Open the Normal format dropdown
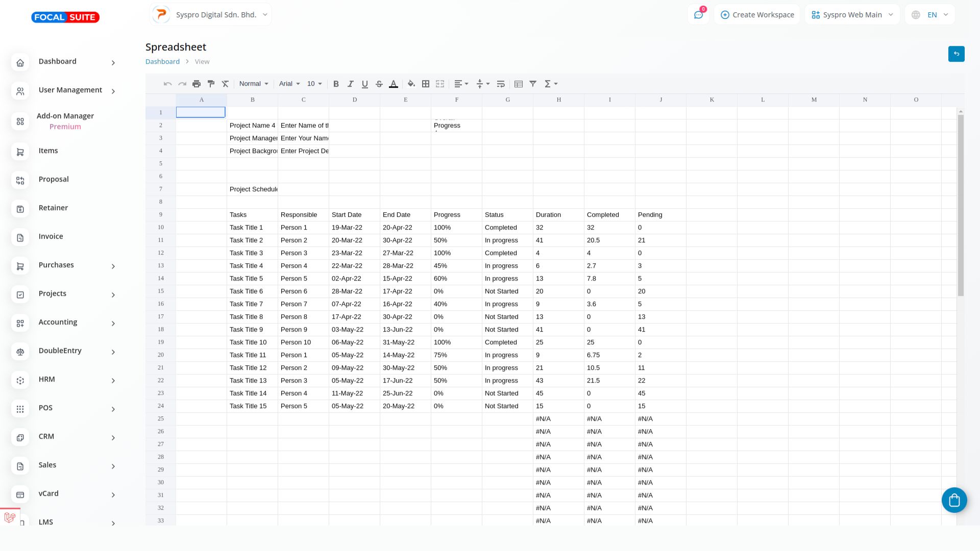 pyautogui.click(x=254, y=84)
